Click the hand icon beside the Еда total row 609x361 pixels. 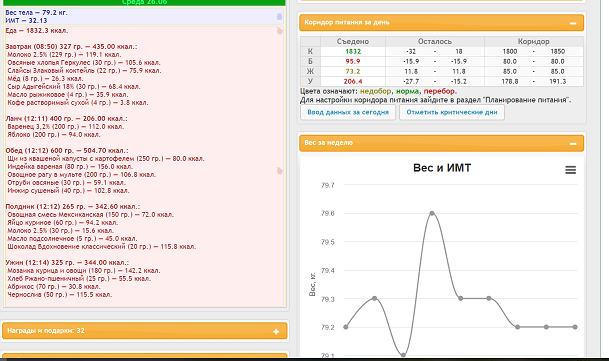[x=279, y=31]
